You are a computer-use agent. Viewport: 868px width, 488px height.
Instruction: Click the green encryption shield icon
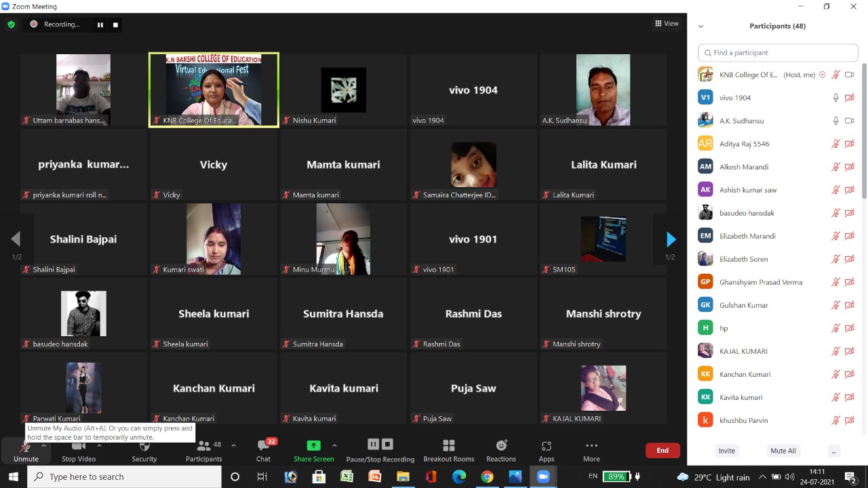pos(11,24)
